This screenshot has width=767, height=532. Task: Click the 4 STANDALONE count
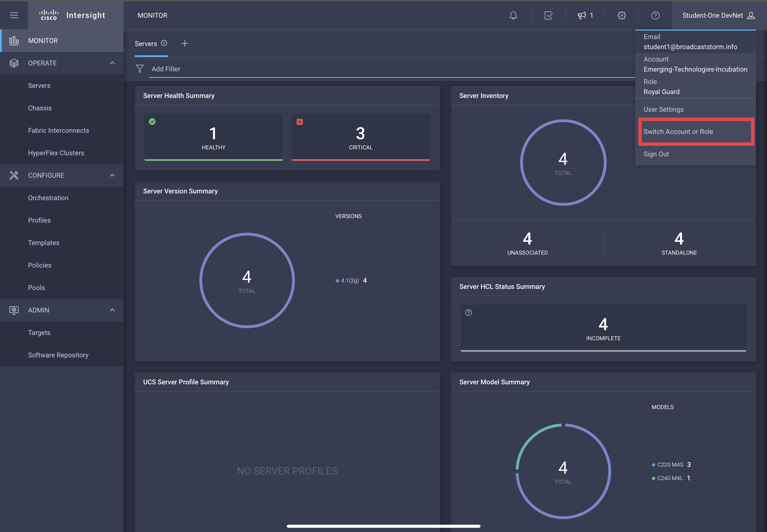679,243
